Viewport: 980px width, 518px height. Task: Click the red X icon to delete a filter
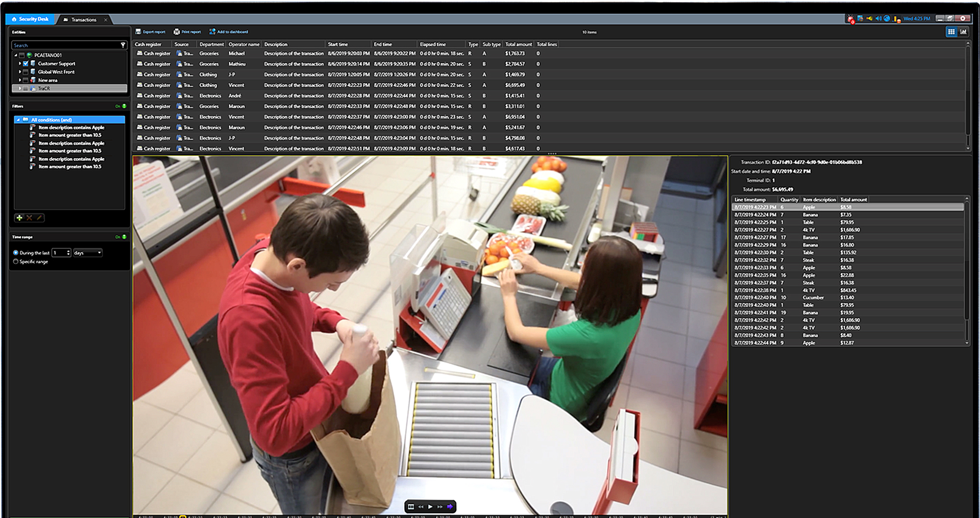(29, 218)
